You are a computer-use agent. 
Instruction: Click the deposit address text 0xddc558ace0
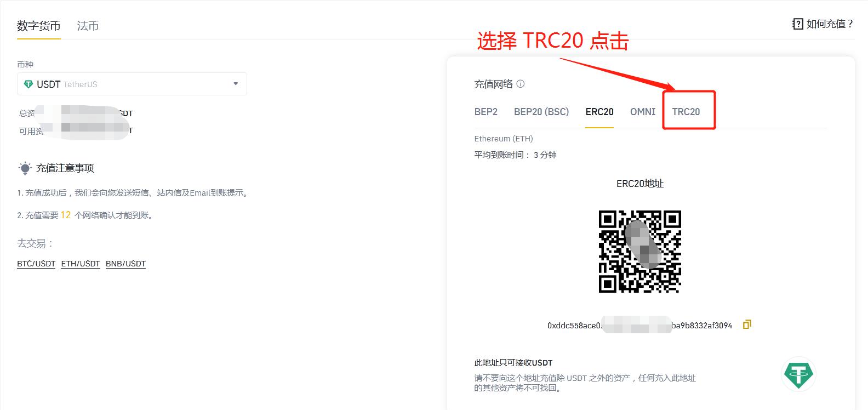coord(639,326)
